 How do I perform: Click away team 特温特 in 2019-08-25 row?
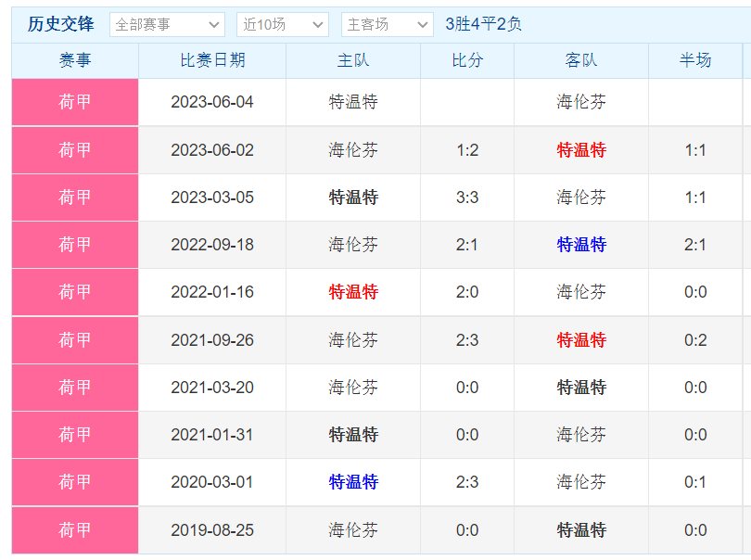[x=581, y=530]
